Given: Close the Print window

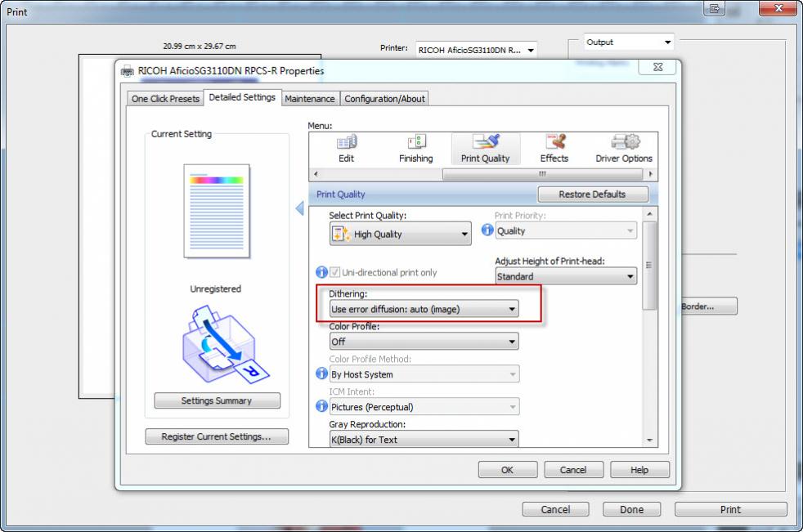Looking at the screenshot, I should point(778,9).
